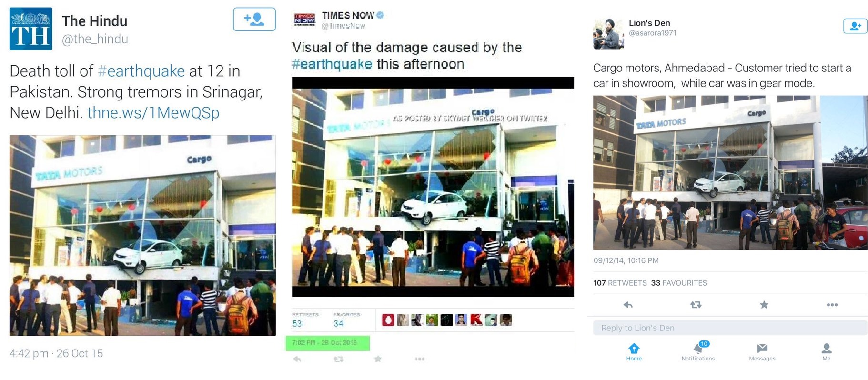Image resolution: width=868 pixels, height=380 pixels.
Task: Open the thne.ws/1MewQSp link
Action: pyautogui.click(x=153, y=113)
